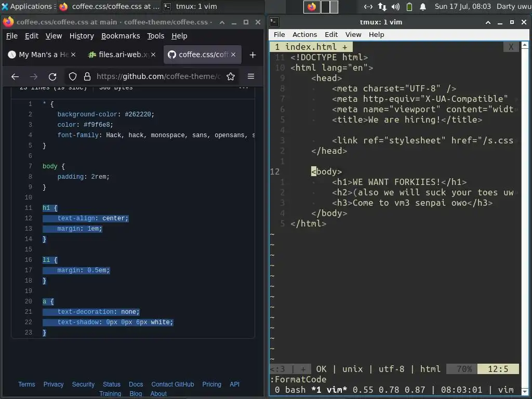Go forward in Firefox
Screen dimensions: 532x399
click(34, 77)
